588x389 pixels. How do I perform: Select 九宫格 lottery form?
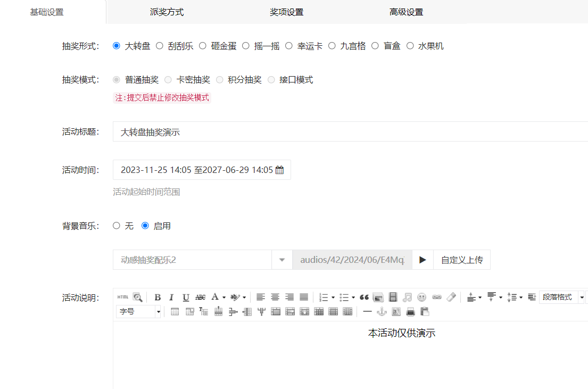[x=332, y=46]
